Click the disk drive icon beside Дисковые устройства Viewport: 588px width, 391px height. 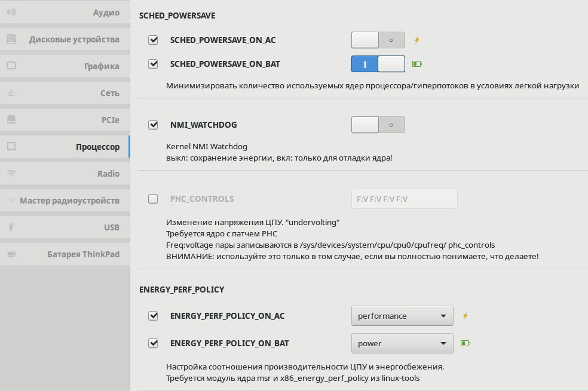(x=11, y=39)
